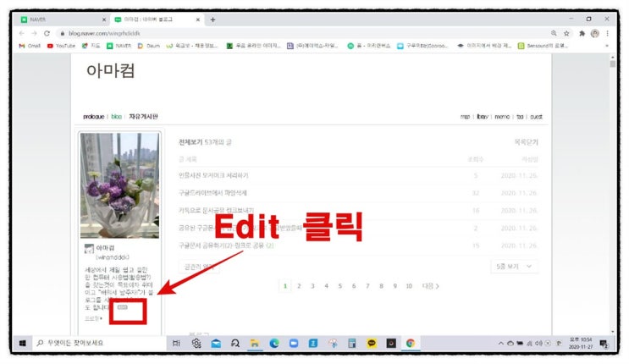This screenshot has width=629, height=364.
Task: Go to page 10 of posts
Action: (409, 286)
